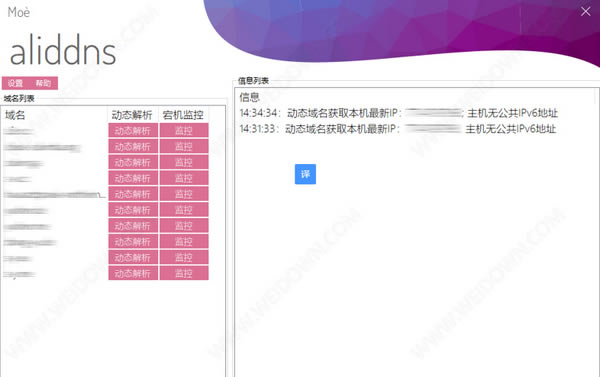Click 监控 button in first domain row

point(184,131)
